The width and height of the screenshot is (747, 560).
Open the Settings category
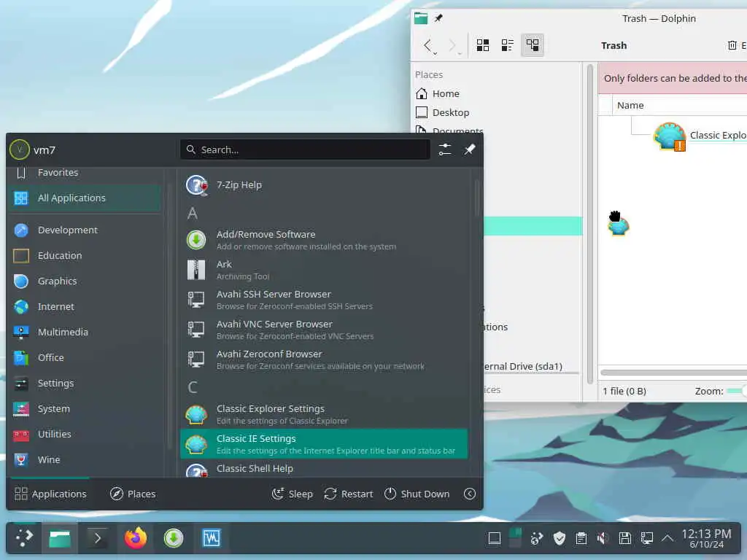tap(85, 384)
